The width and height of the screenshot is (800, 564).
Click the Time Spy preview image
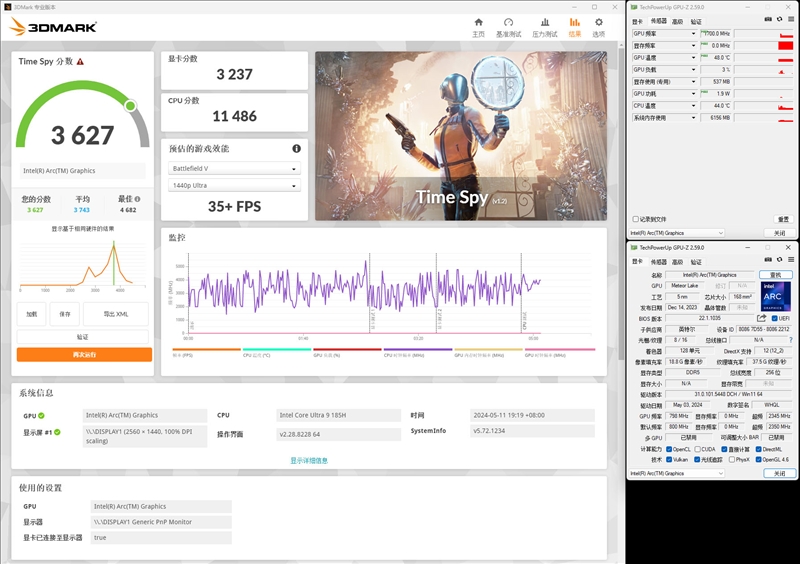coord(461,136)
